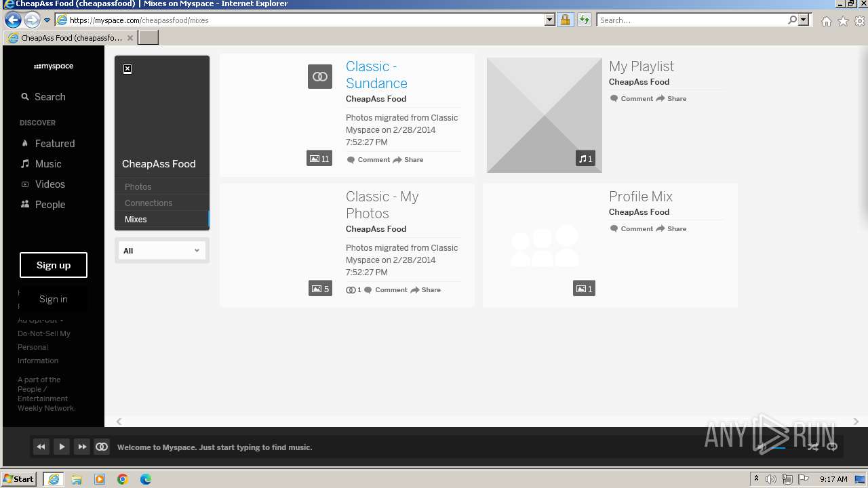The height and width of the screenshot is (488, 868).
Task: Open IE Tools gear icon
Action: coord(861,21)
